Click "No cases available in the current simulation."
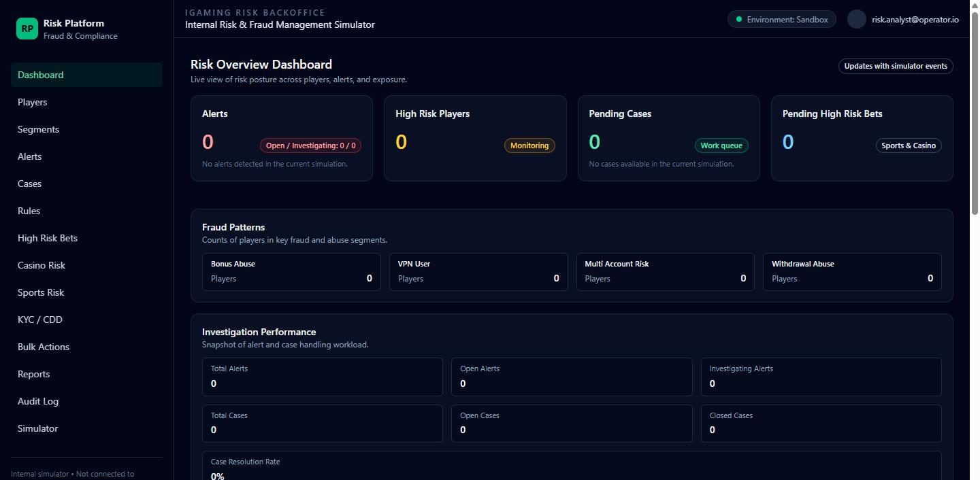Image resolution: width=980 pixels, height=480 pixels. [x=661, y=164]
